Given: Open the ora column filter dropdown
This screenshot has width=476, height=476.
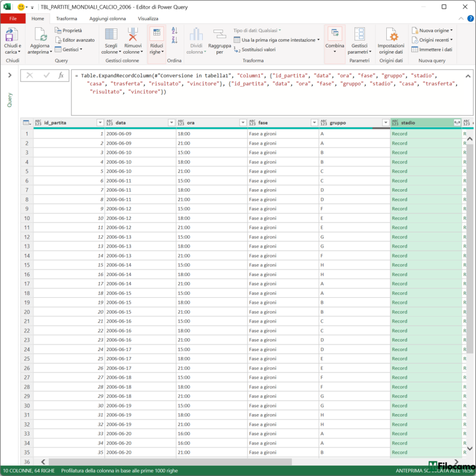Looking at the screenshot, I should [243, 123].
